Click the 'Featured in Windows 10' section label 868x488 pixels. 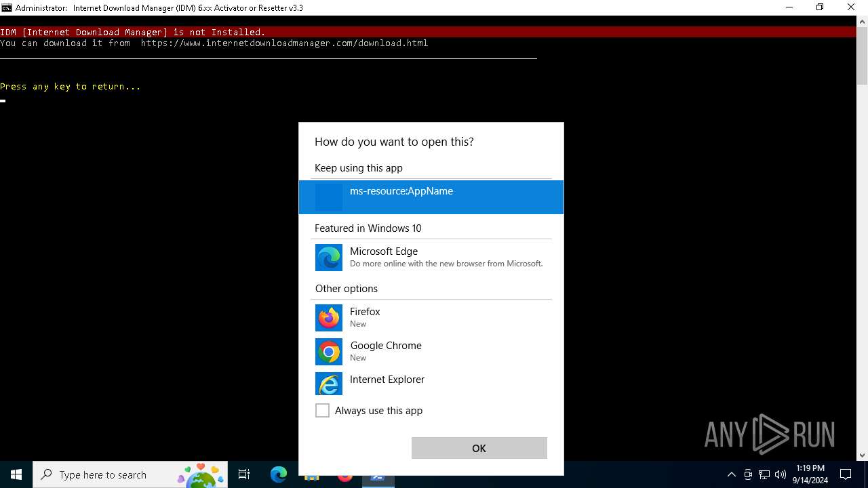(x=368, y=228)
